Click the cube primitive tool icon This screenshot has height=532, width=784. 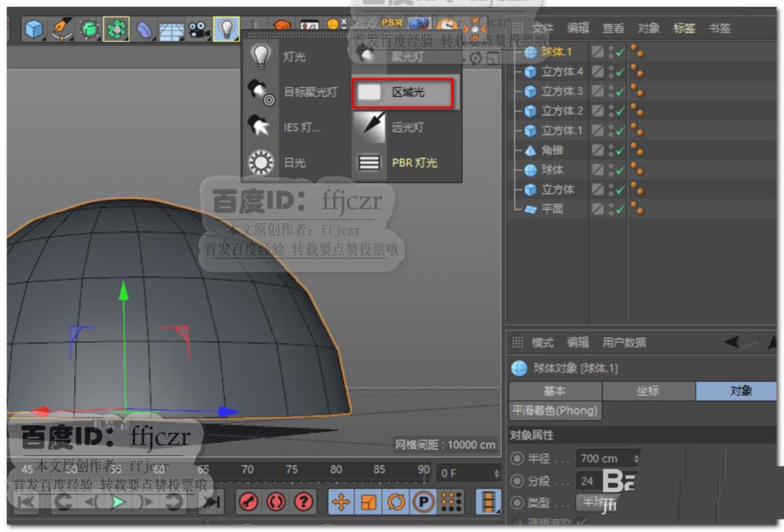point(34,30)
